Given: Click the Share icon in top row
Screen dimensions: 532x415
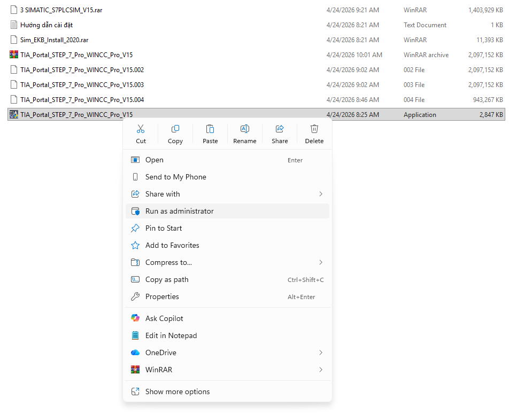Looking at the screenshot, I should (280, 129).
